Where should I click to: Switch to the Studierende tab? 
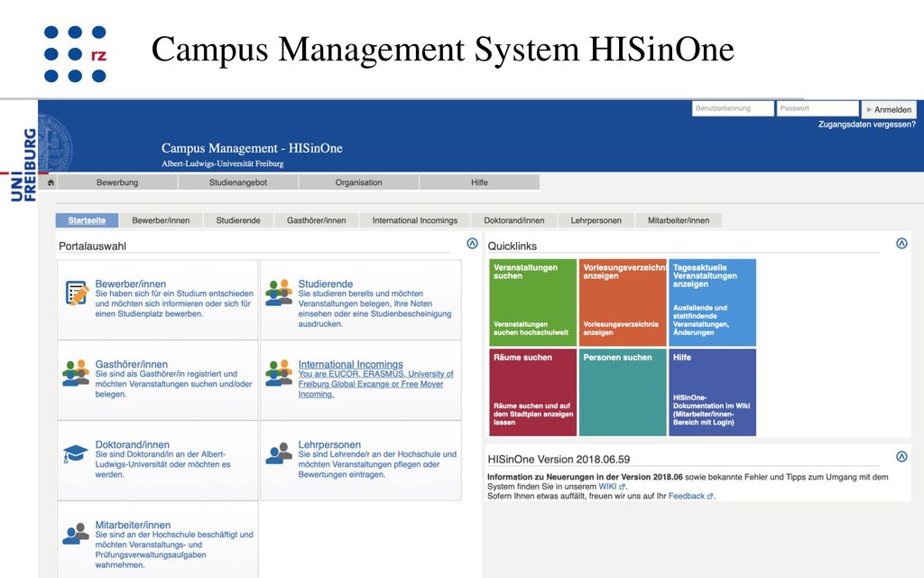pos(238,220)
